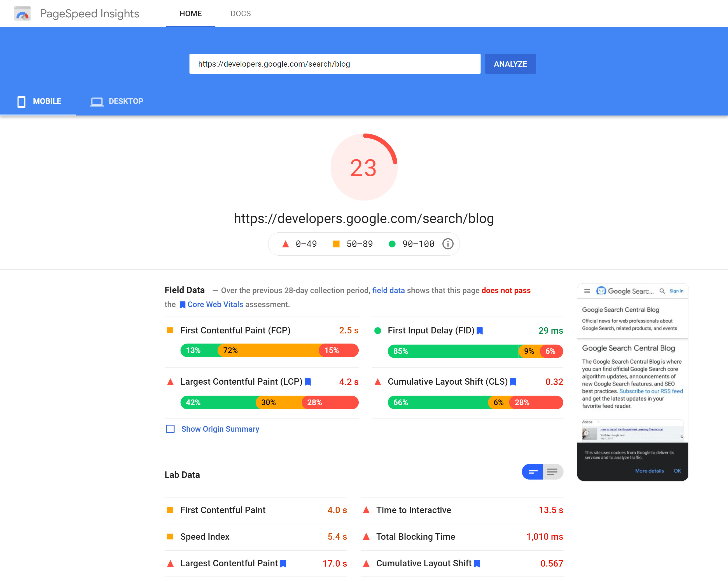Click the Total Blocking Time 1,010 ms value
This screenshot has height=582, width=728.
point(545,537)
